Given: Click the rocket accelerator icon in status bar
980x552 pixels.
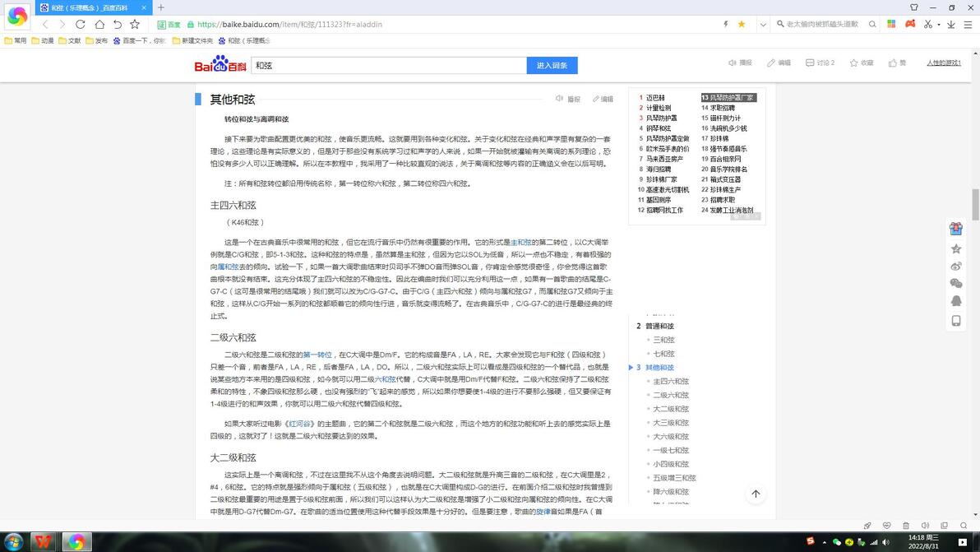Looking at the screenshot, I should tap(867, 526).
